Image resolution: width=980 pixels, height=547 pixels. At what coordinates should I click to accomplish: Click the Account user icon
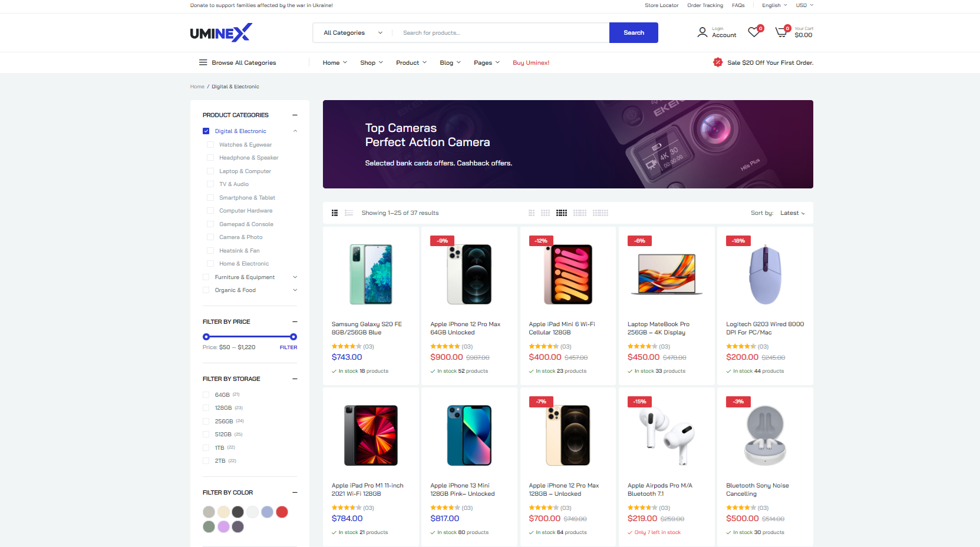click(x=702, y=32)
